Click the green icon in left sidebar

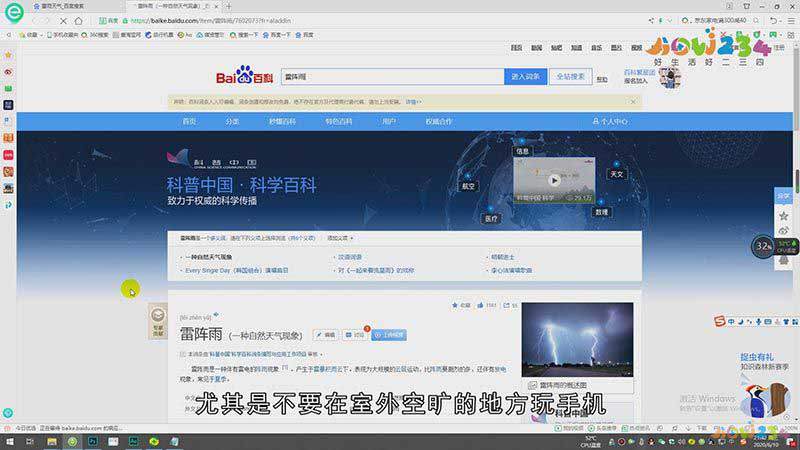point(8,88)
